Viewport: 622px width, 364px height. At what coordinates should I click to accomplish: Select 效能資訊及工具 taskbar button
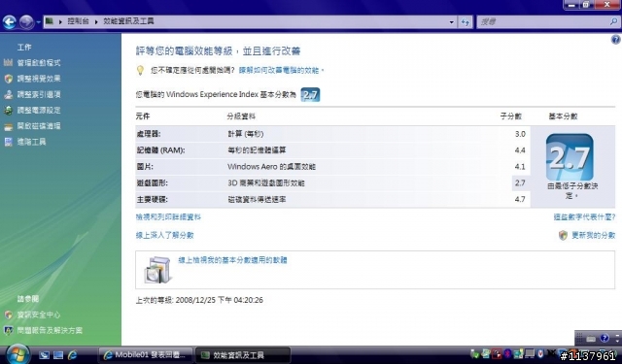243,355
